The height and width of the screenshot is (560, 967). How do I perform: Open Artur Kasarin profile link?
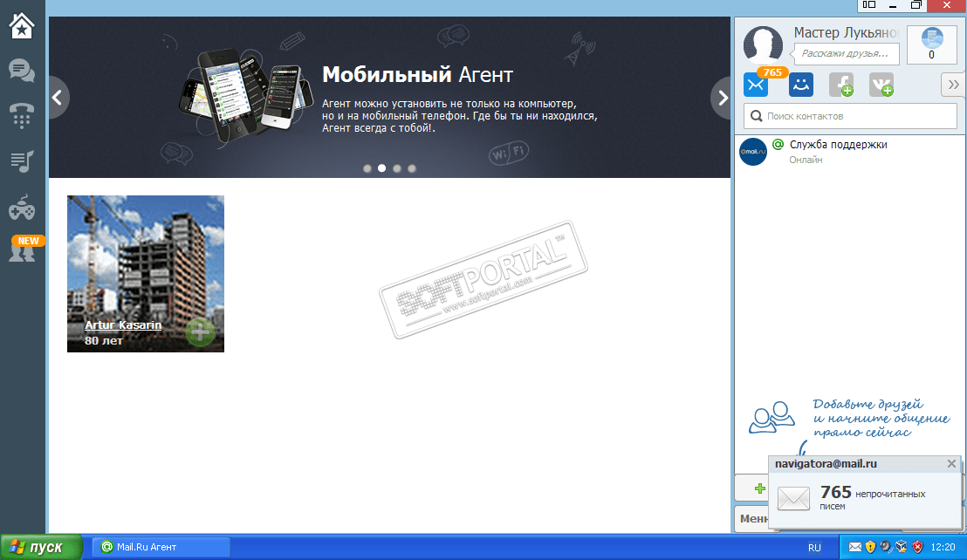click(123, 324)
